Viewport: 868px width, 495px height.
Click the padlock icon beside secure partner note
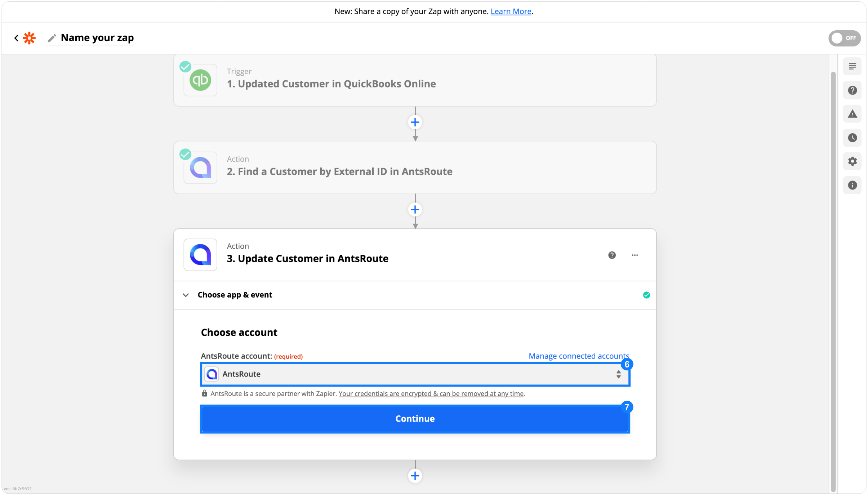[204, 393]
